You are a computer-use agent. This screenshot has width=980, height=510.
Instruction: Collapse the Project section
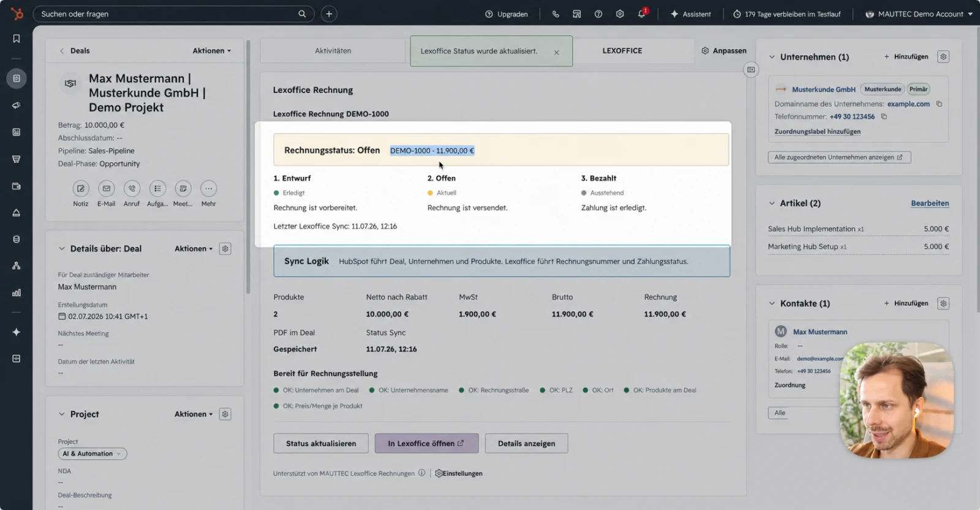tap(61, 414)
